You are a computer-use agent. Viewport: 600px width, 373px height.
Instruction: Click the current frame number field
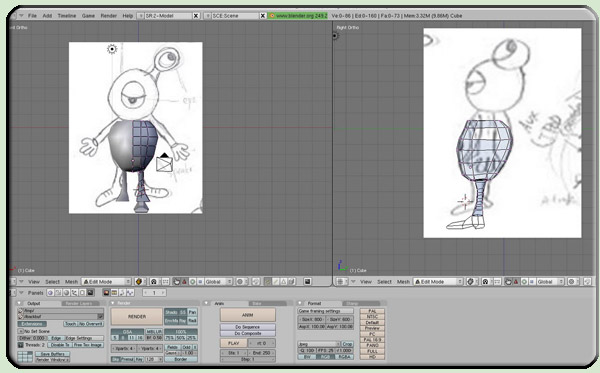point(154,293)
